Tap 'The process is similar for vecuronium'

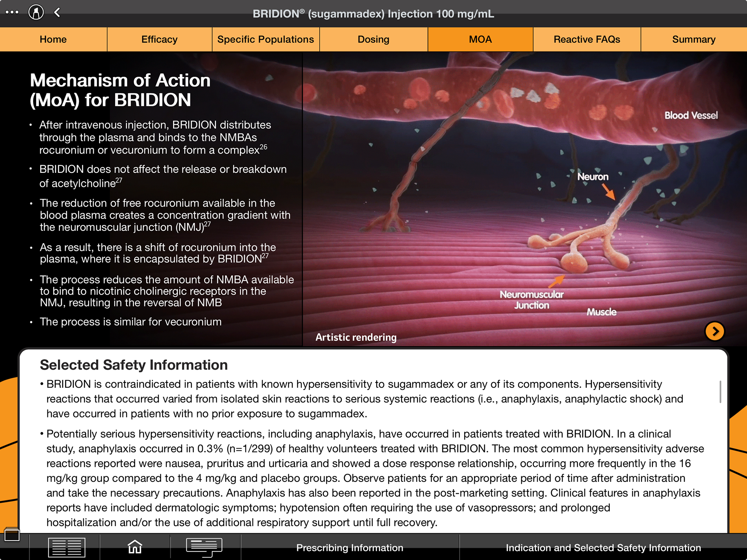click(x=131, y=322)
